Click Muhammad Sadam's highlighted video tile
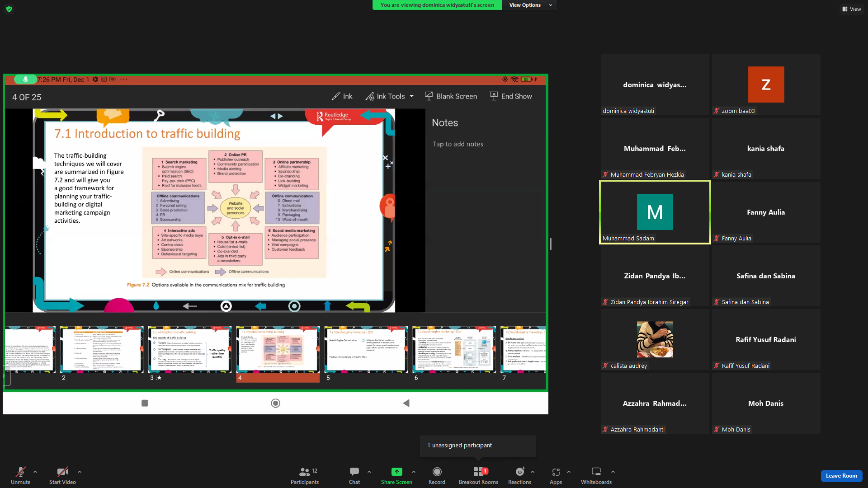The height and width of the screenshot is (488, 868). (x=655, y=212)
